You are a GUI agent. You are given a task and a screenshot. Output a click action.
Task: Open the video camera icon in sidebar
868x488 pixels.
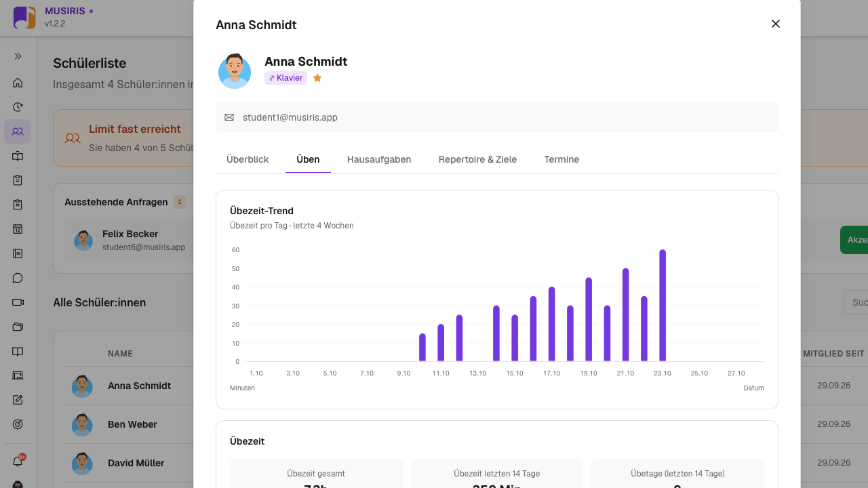[18, 302]
